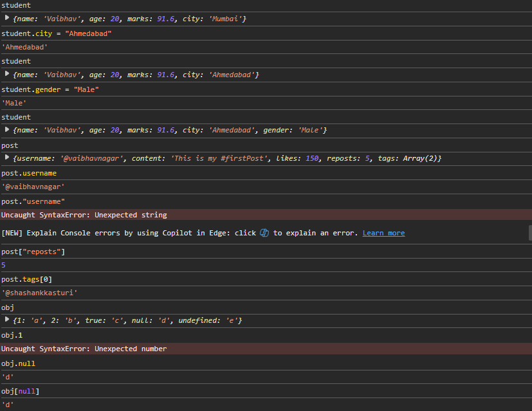Click 'Array(2)' in the post object preview
The height and width of the screenshot is (411, 532).
click(x=420, y=158)
